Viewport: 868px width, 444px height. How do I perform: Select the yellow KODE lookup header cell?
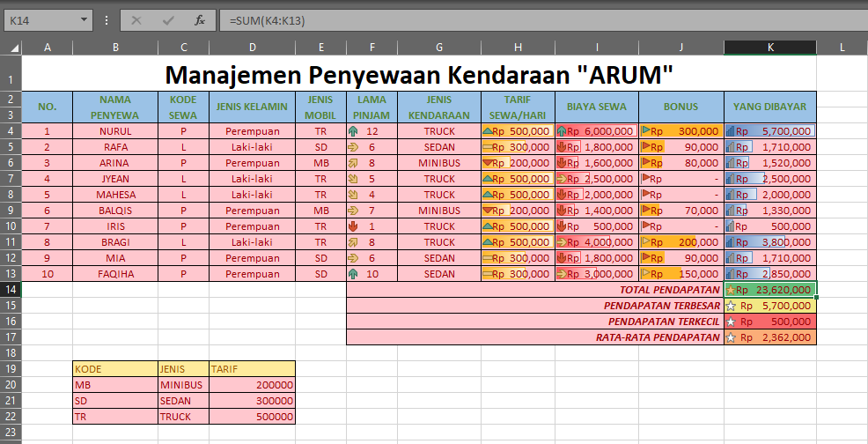tap(115, 368)
